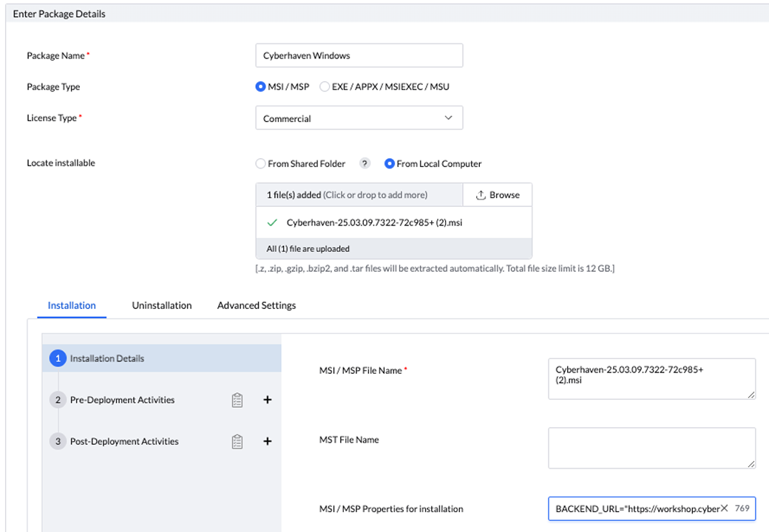
Task: Open the Advanced Settings tab
Action: 257,305
